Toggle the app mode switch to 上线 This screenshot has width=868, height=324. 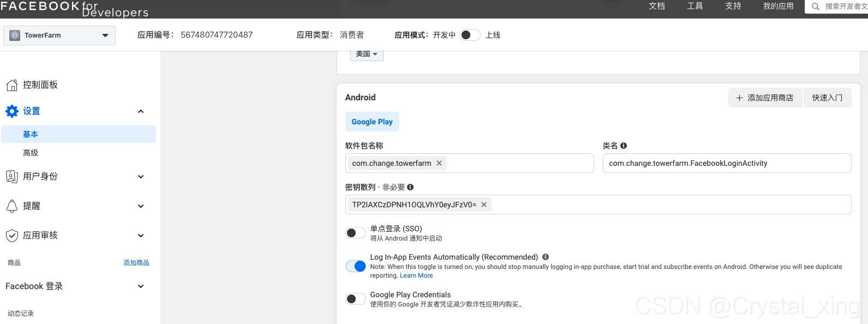pyautogui.click(x=470, y=35)
